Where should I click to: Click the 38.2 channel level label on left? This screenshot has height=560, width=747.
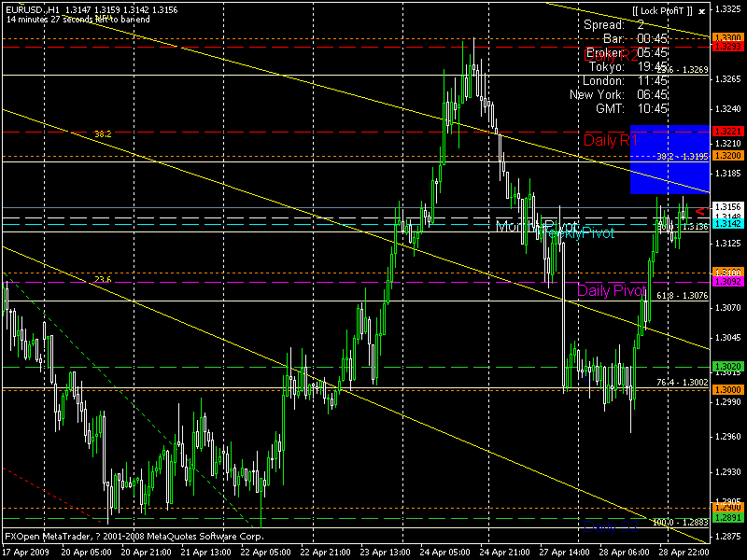(103, 134)
